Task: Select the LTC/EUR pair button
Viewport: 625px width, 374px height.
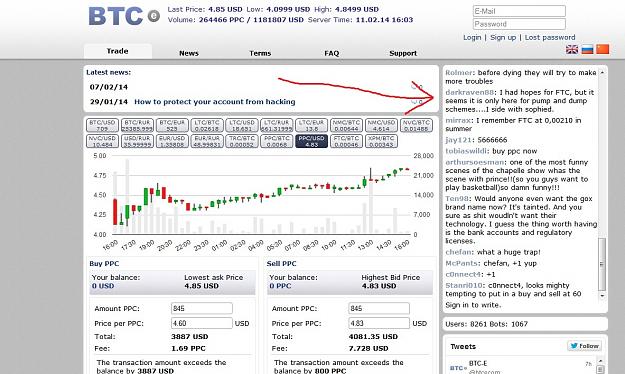Action: click(x=311, y=125)
